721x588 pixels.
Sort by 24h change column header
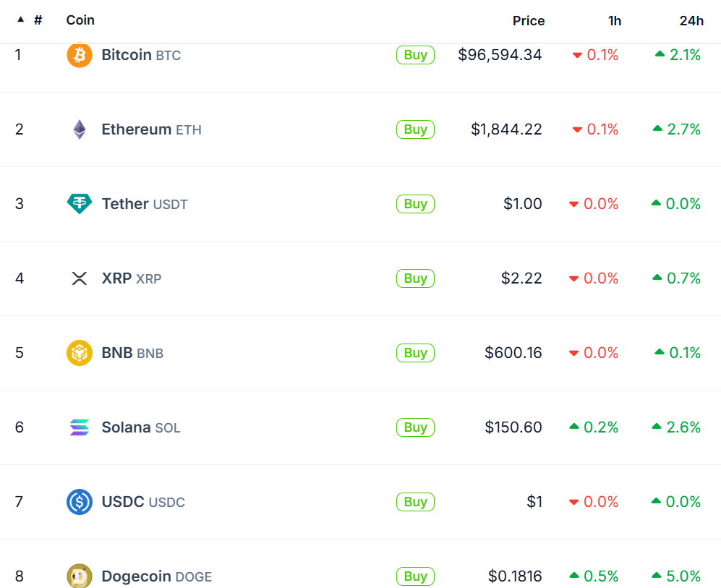click(691, 21)
